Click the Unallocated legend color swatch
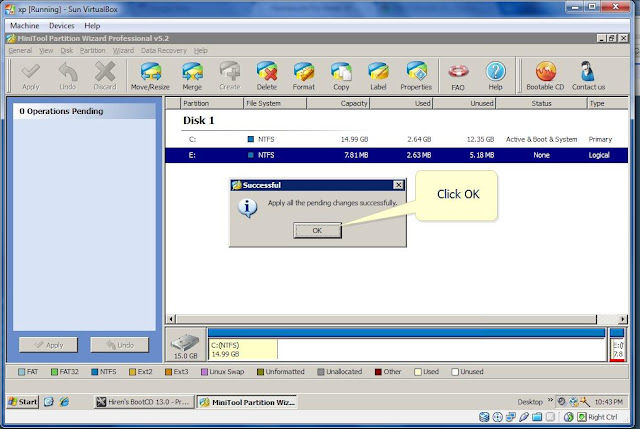Viewport: 640px width, 429px height. tap(321, 372)
